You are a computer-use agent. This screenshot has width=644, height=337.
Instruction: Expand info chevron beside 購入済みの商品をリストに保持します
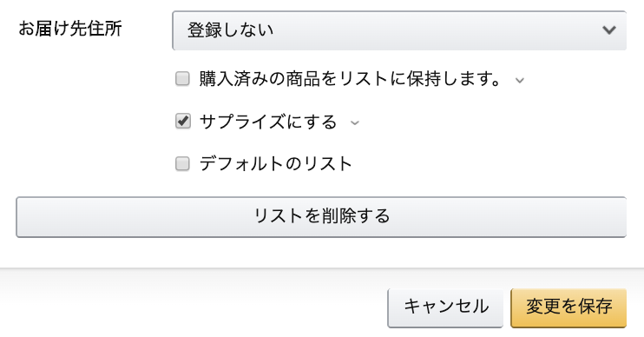[x=520, y=81]
